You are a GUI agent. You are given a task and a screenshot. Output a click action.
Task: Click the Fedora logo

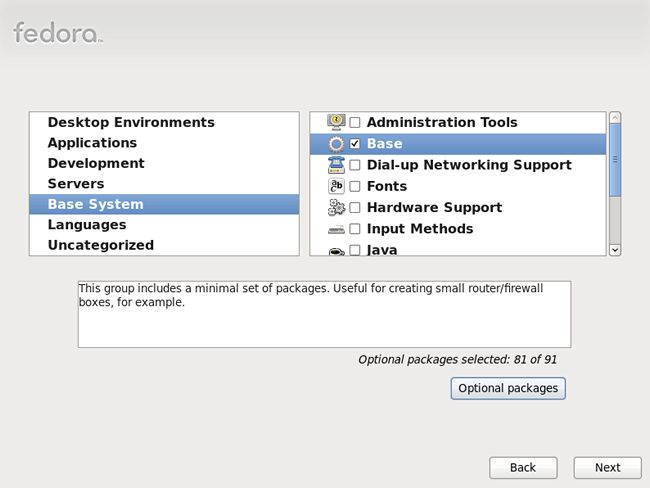[x=58, y=33]
